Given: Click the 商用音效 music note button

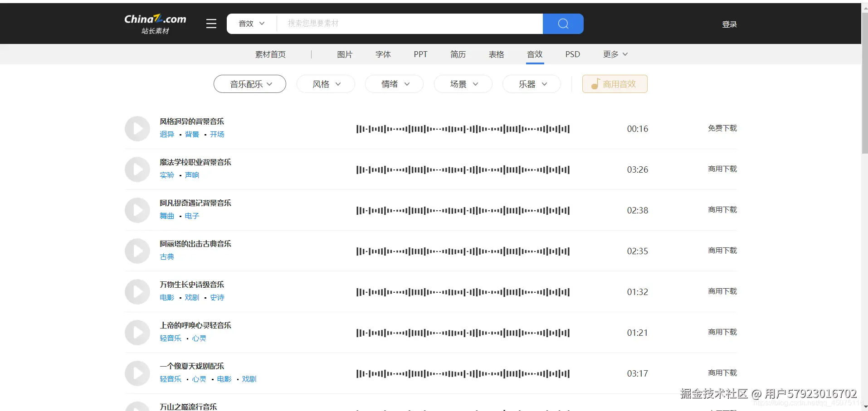Looking at the screenshot, I should [x=614, y=83].
